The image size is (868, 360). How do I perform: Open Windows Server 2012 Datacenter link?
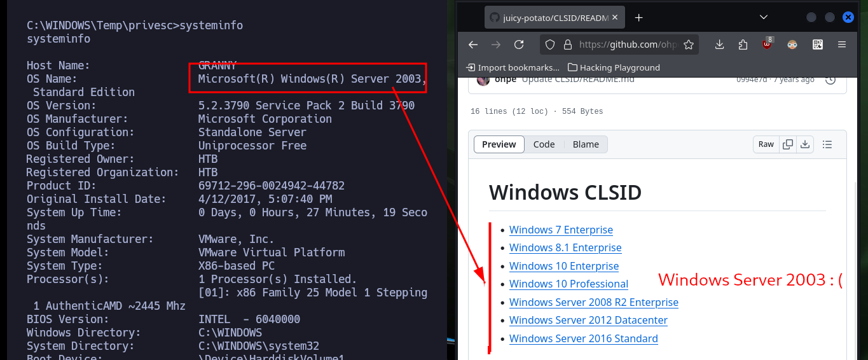pyautogui.click(x=588, y=320)
